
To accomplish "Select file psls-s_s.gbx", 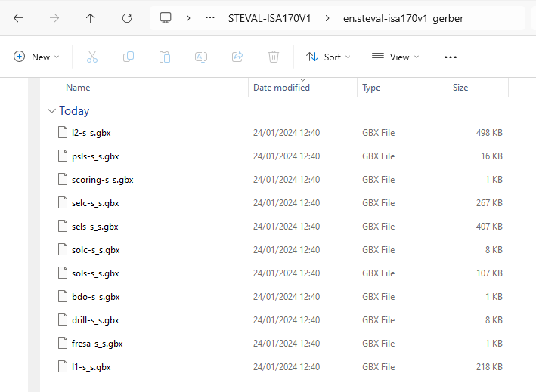I will coord(95,156).
